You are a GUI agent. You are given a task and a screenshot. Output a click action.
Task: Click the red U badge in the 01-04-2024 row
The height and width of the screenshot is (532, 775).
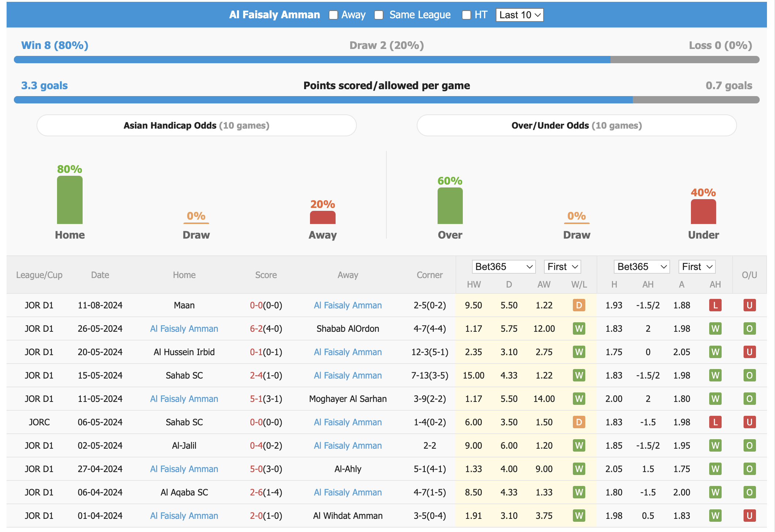click(x=749, y=516)
